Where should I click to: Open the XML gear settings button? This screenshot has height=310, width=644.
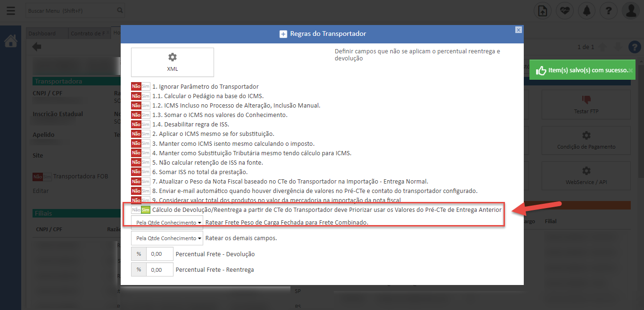click(173, 62)
